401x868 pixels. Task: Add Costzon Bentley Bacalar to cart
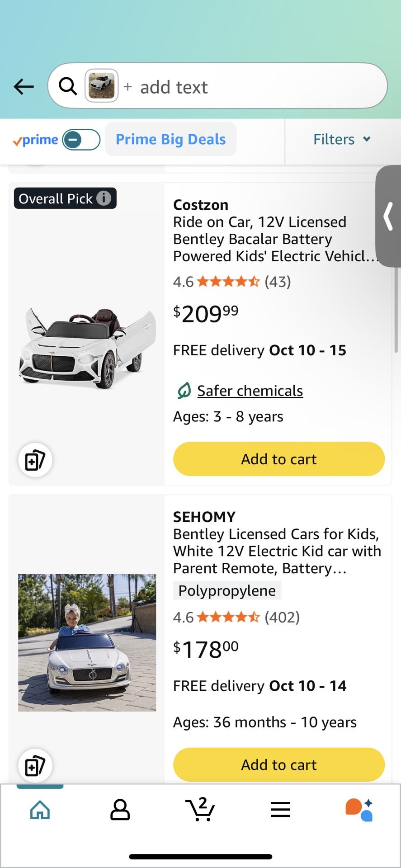[278, 459]
